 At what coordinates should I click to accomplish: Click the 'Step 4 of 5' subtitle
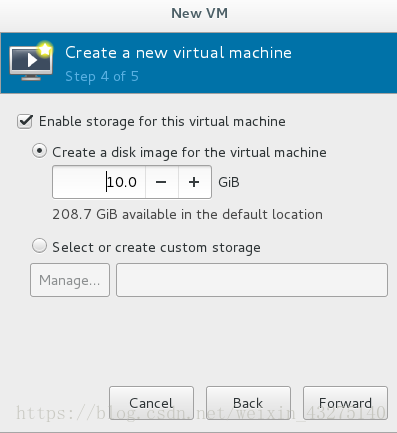[x=102, y=77]
